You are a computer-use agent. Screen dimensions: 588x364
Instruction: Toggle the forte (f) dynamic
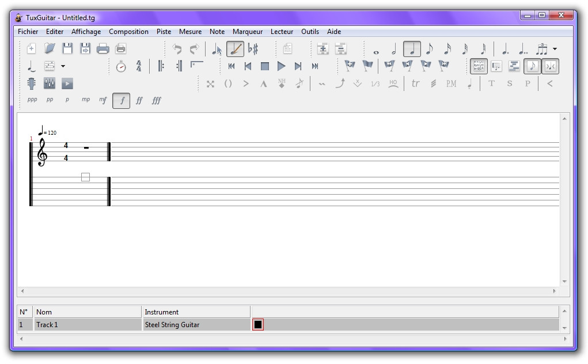[120, 101]
